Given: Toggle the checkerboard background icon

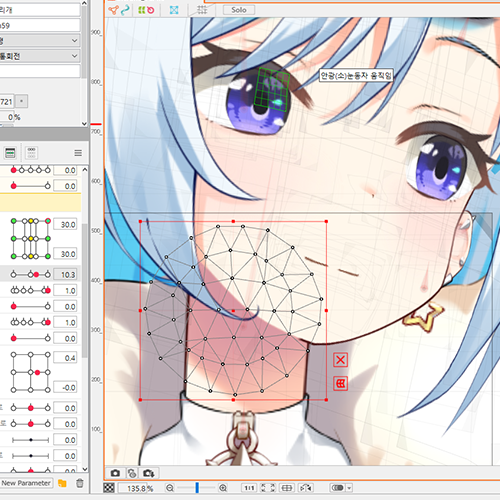Looking at the screenshot, I should pos(109,488).
